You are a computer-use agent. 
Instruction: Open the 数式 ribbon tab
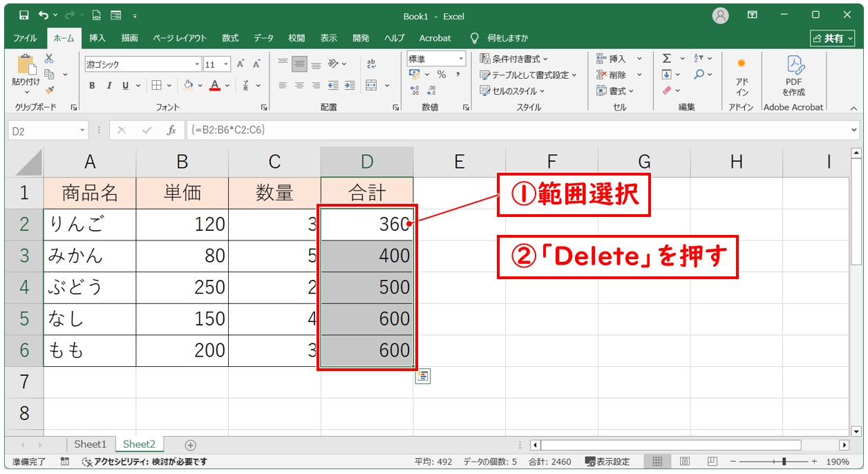click(230, 38)
